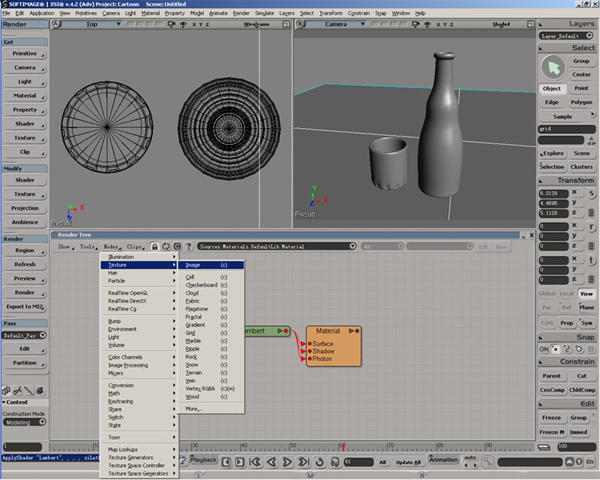Click the refresh icon in Render Tree toolbar
The image size is (600, 480).
(x=166, y=247)
